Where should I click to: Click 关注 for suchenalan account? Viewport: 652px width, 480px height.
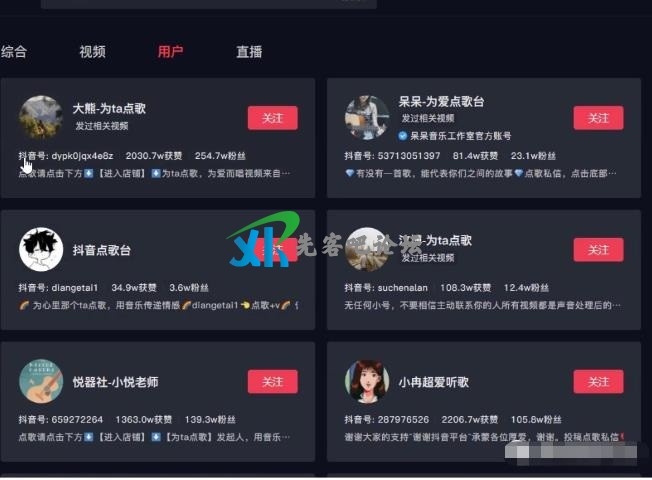tap(598, 250)
